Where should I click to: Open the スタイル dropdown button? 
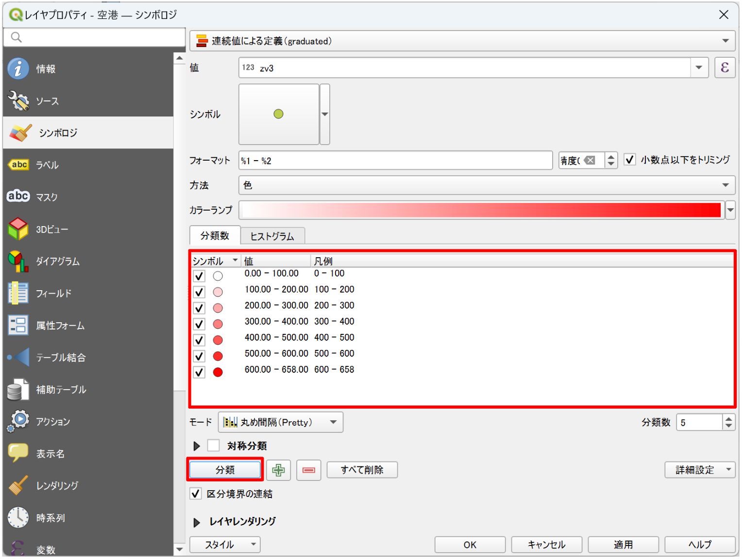pyautogui.click(x=225, y=544)
